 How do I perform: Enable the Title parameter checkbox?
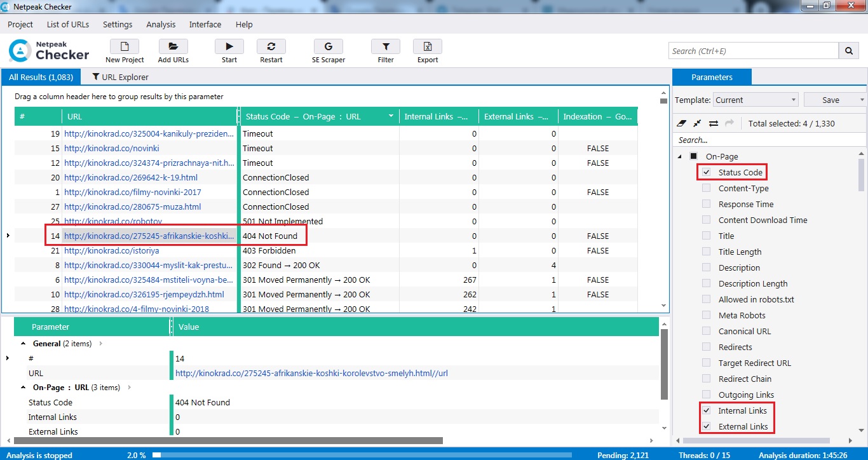707,236
